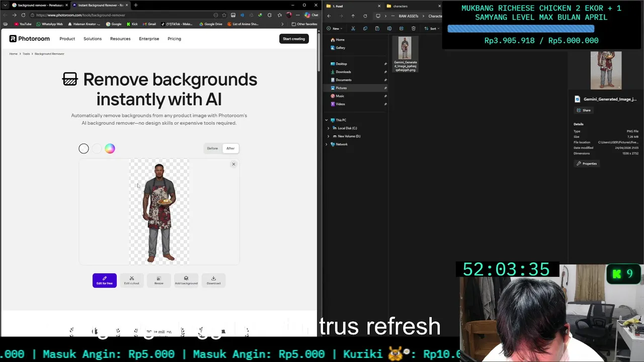
Task: Click Share button in details pane
Action: pos(584,110)
